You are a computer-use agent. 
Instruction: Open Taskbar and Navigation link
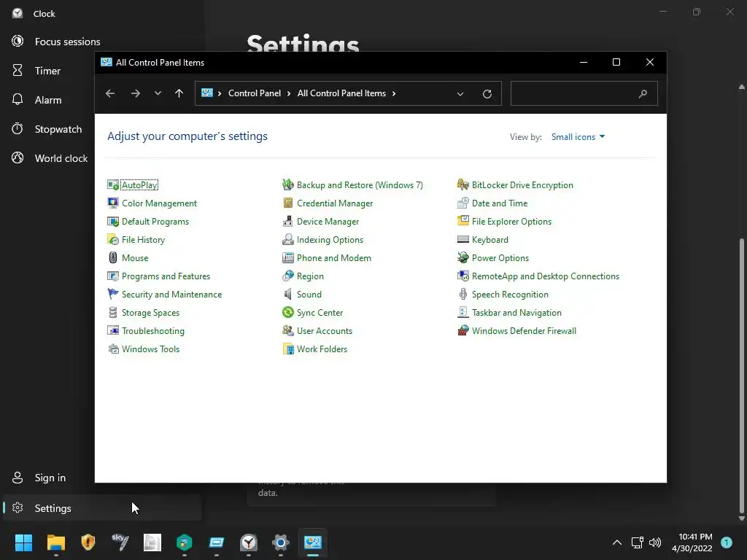[517, 312]
